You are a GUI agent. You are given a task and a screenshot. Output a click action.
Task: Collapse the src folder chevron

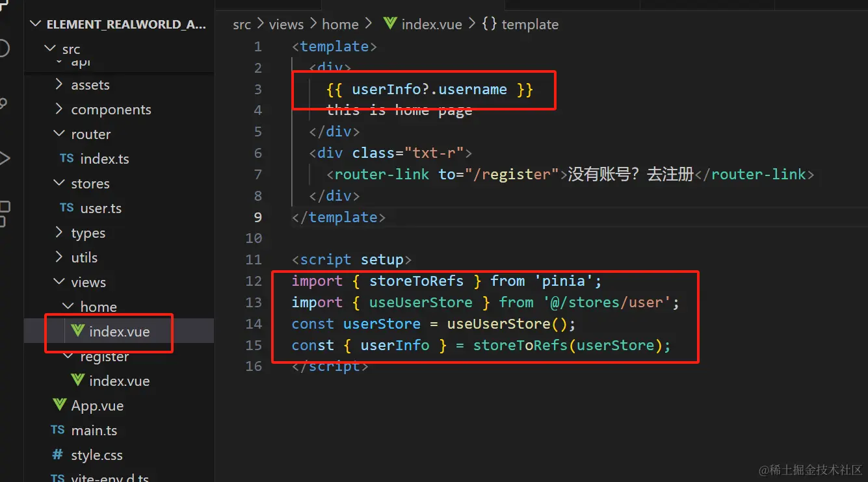pos(50,49)
